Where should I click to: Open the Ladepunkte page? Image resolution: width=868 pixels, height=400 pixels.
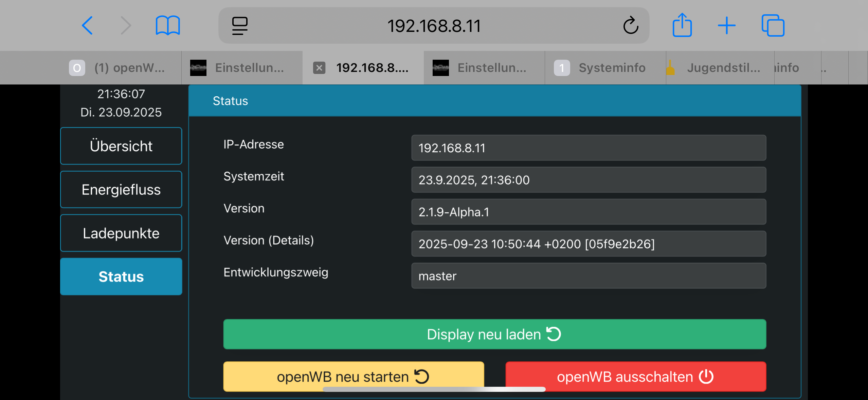tap(121, 233)
